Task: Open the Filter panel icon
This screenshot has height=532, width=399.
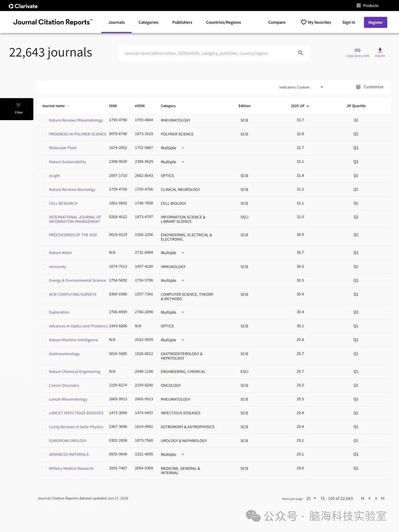Action: (x=19, y=105)
